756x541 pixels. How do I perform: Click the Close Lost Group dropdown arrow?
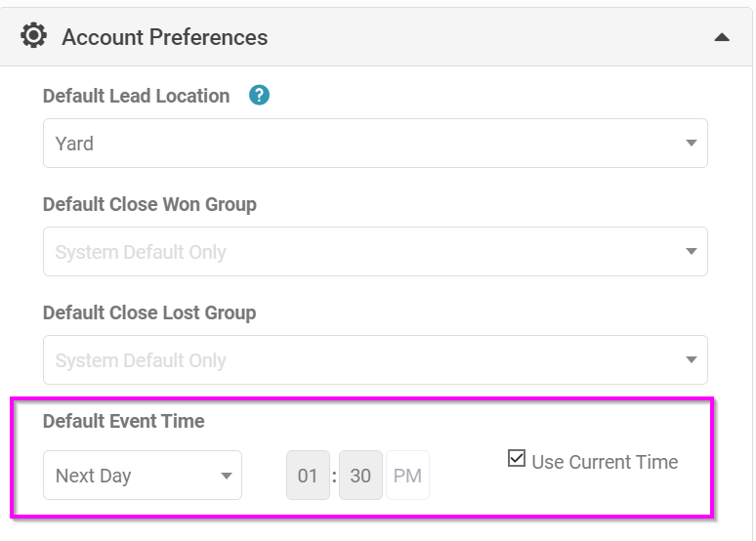pos(691,359)
